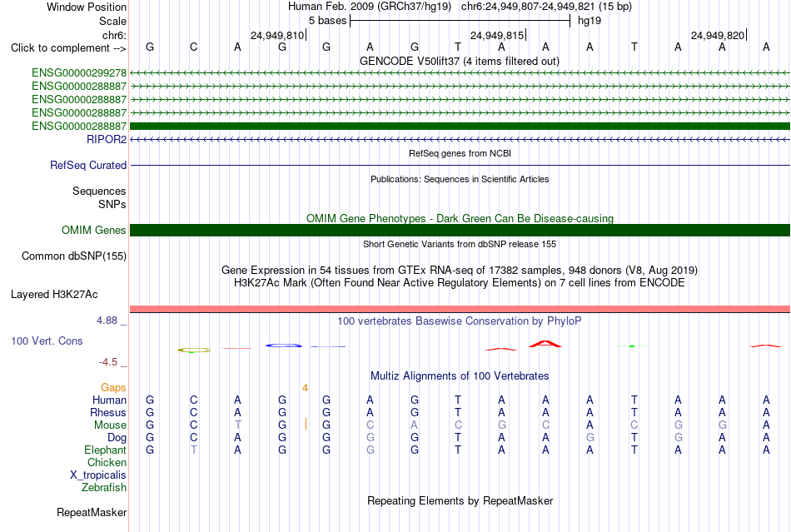Click the Layered H3K27Ac track label
The height and width of the screenshot is (532, 791).
(54, 295)
